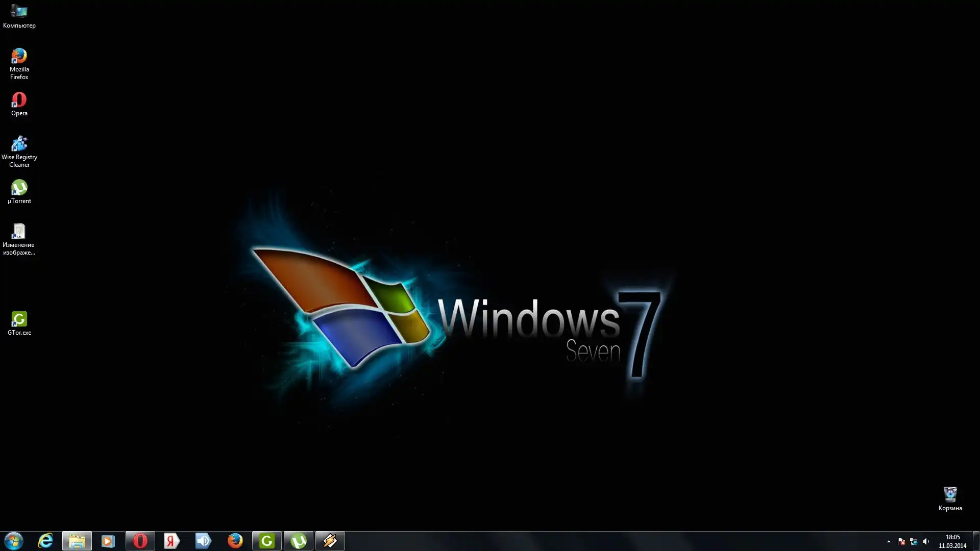The width and height of the screenshot is (980, 551).
Task: Open the volume speaker tray control
Action: point(926,541)
